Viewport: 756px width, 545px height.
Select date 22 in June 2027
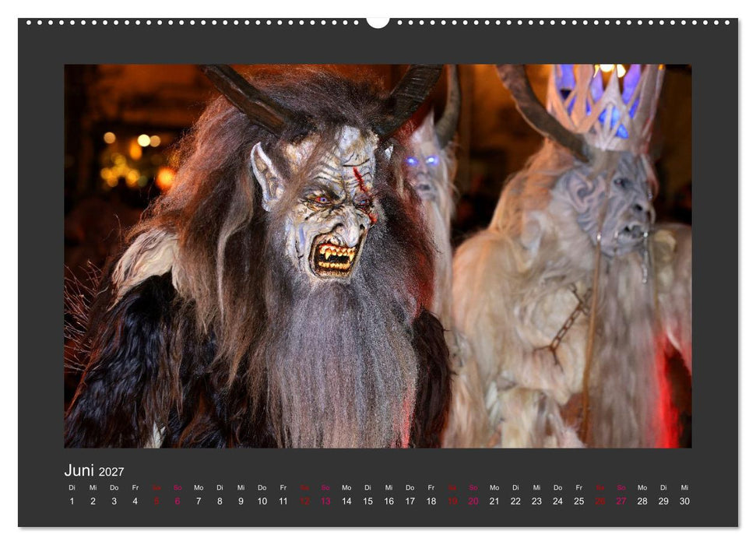515,501
